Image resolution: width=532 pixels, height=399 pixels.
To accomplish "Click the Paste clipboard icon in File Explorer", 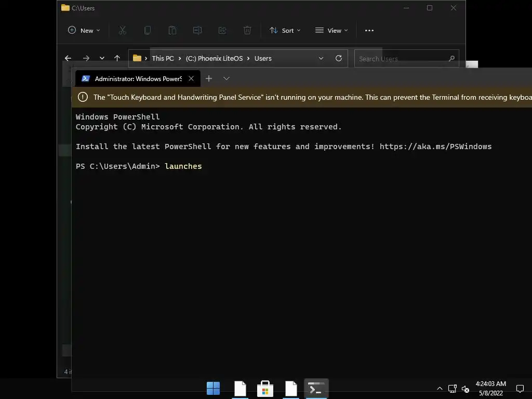I will pos(172,31).
